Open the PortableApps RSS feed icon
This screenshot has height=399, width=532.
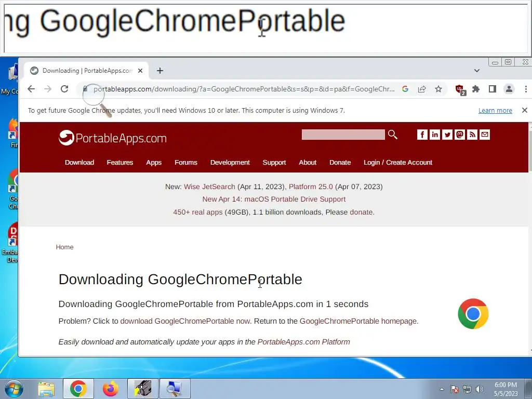point(472,135)
